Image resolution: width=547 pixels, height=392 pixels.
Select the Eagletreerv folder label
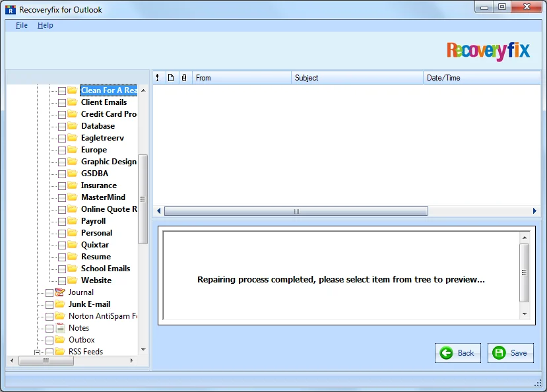coord(102,138)
